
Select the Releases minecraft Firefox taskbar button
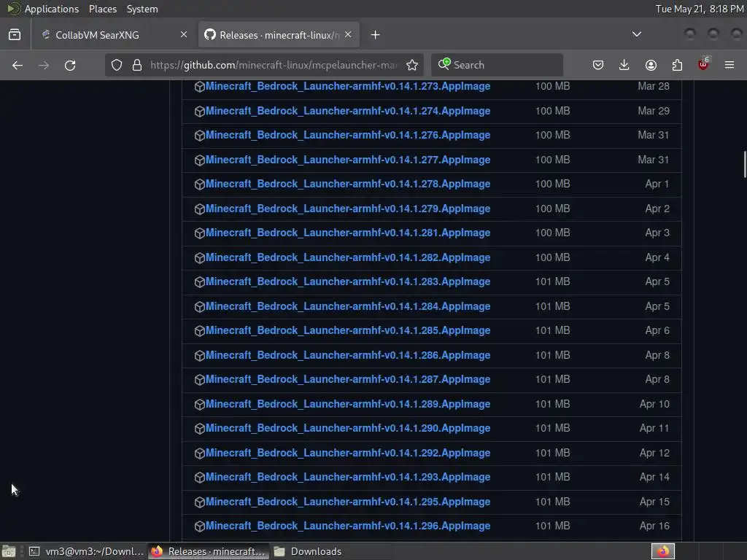coord(208,551)
